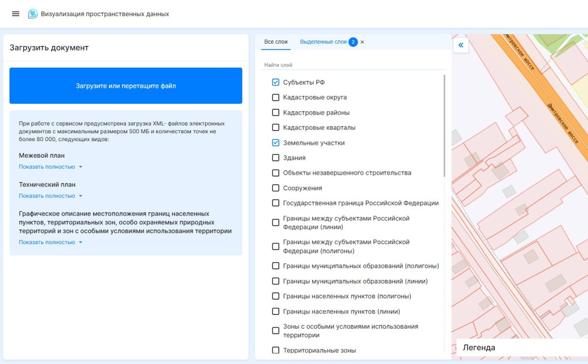Screen dimensions: 588x364
Task: Expand Показать полностью under Технический план
Action: tap(50, 195)
